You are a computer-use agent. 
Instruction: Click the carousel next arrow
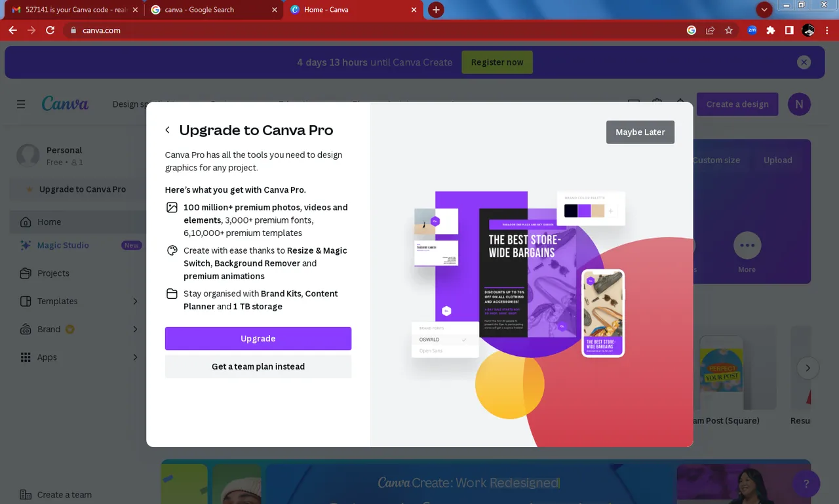808,368
